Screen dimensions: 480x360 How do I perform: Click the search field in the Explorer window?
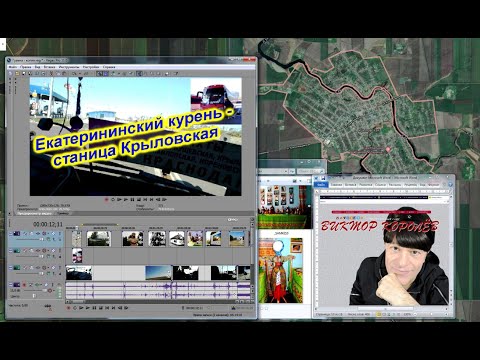(x=310, y=171)
